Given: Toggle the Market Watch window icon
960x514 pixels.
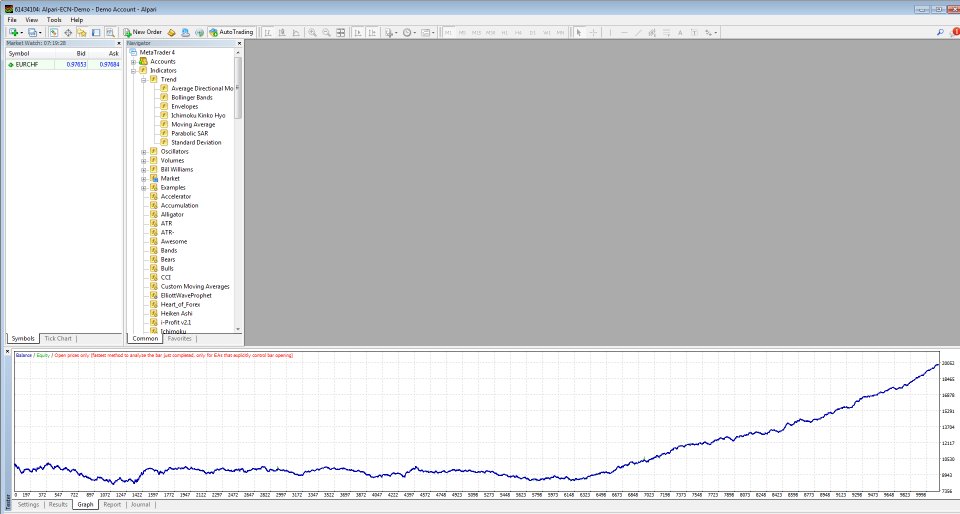Looking at the screenshot, I should (x=54, y=32).
